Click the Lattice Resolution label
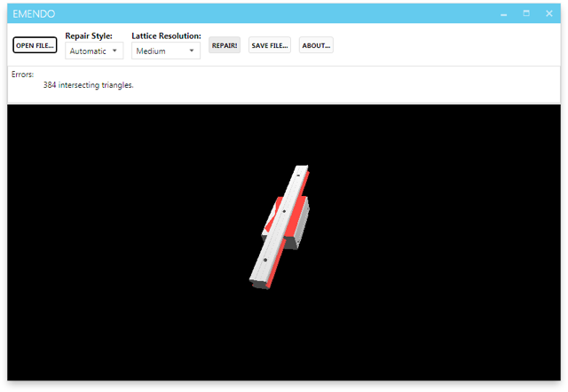This screenshot has width=568, height=392. pos(166,36)
